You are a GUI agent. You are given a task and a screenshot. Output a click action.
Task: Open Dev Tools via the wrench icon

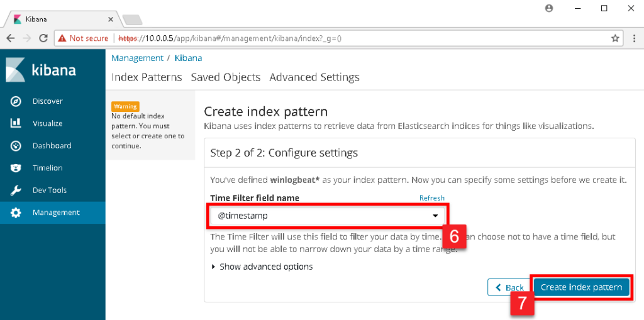tap(16, 190)
